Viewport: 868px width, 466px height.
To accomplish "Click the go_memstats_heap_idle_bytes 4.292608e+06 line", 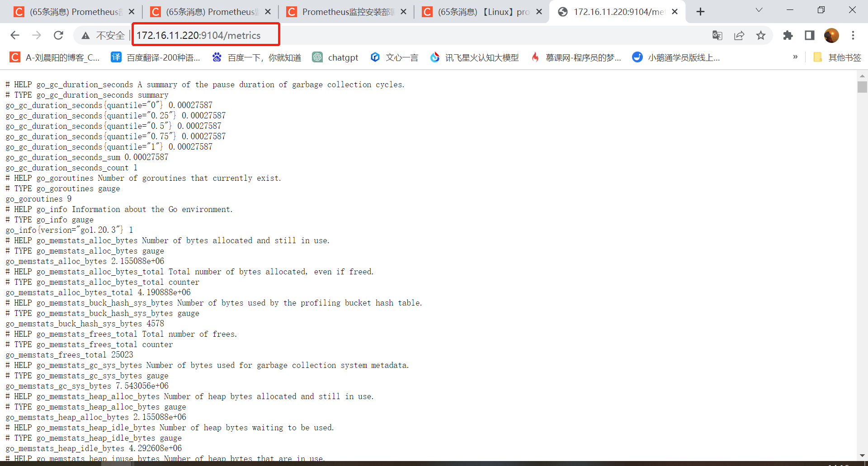I will click(x=94, y=448).
